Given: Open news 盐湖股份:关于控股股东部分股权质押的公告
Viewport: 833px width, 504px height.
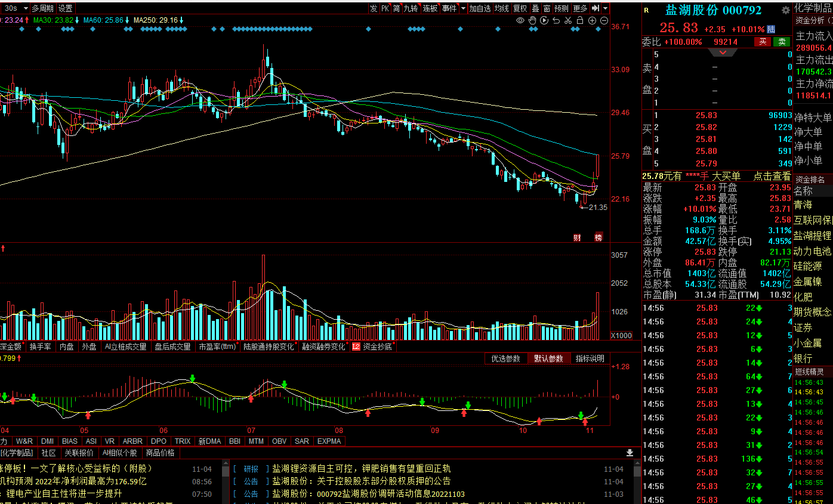Looking at the screenshot, I should point(362,481).
